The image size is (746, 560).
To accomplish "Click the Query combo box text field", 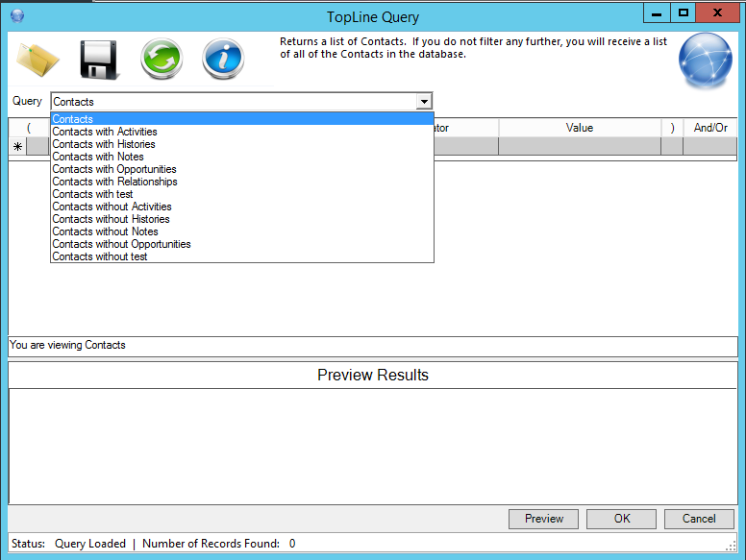I will (x=233, y=101).
